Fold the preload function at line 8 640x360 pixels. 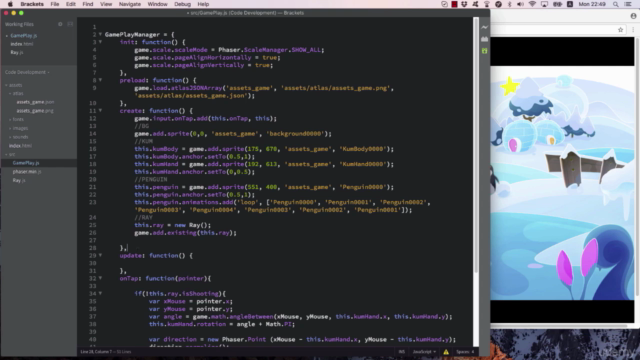(x=100, y=80)
